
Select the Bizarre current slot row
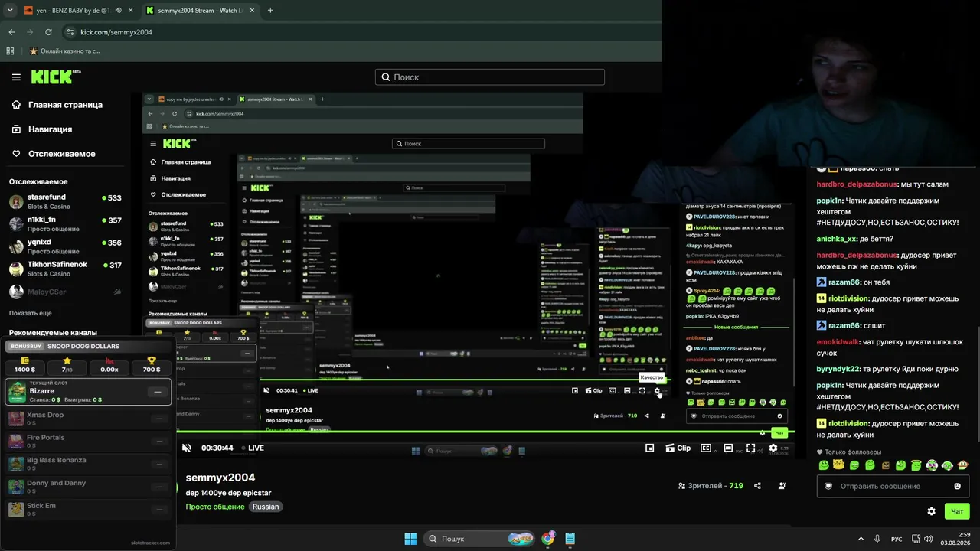tap(89, 391)
